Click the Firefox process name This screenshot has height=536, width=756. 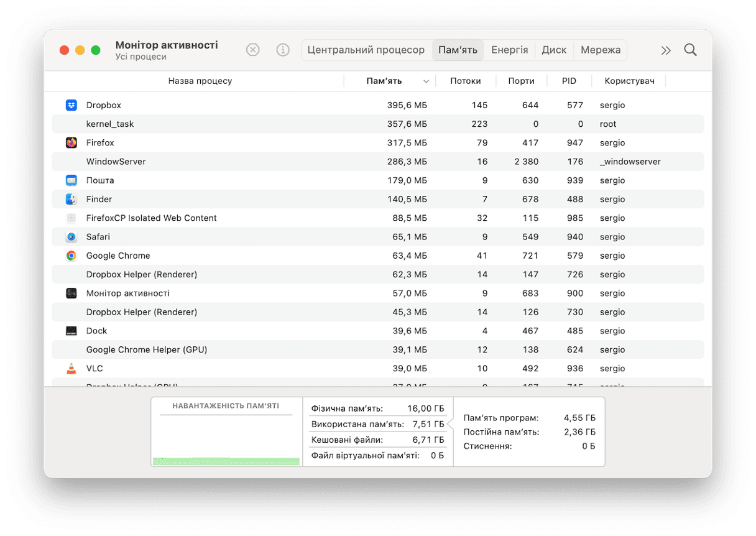click(x=100, y=142)
